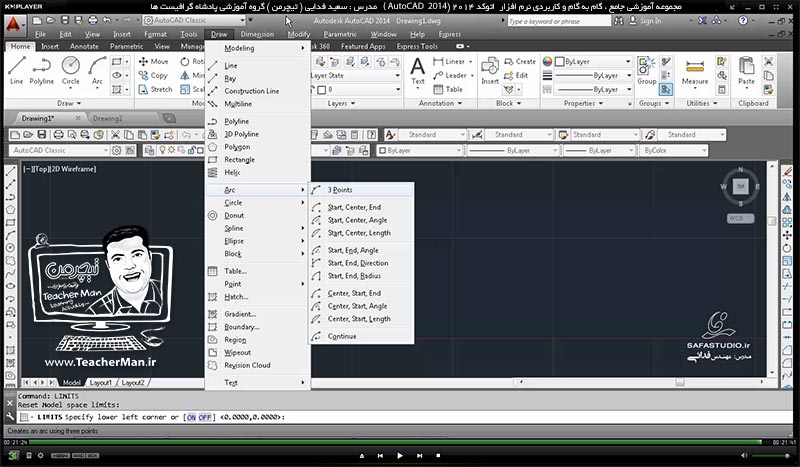Viewport: 800px width, 467px height.
Task: Select the Line tool in ribbon
Action: click(x=16, y=70)
